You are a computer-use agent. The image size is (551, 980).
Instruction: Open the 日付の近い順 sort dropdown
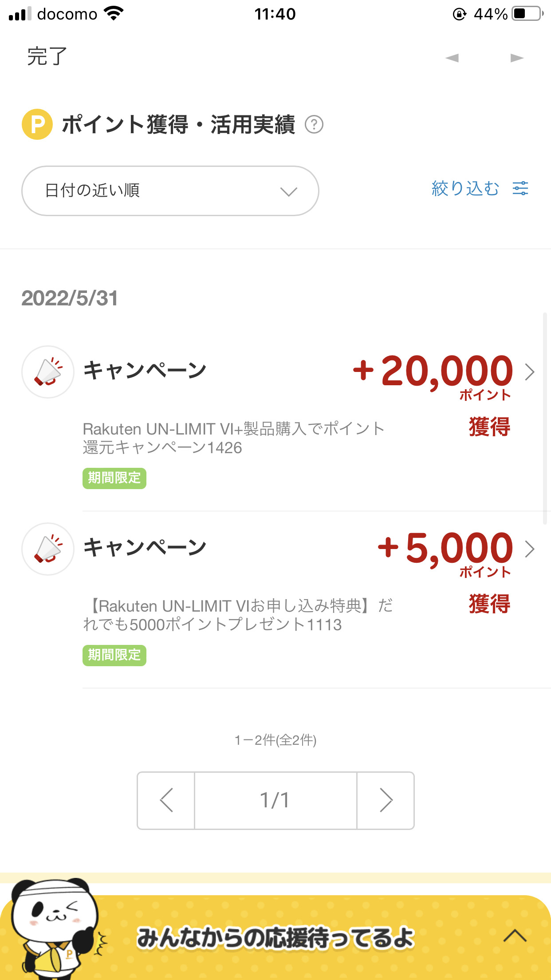click(170, 191)
